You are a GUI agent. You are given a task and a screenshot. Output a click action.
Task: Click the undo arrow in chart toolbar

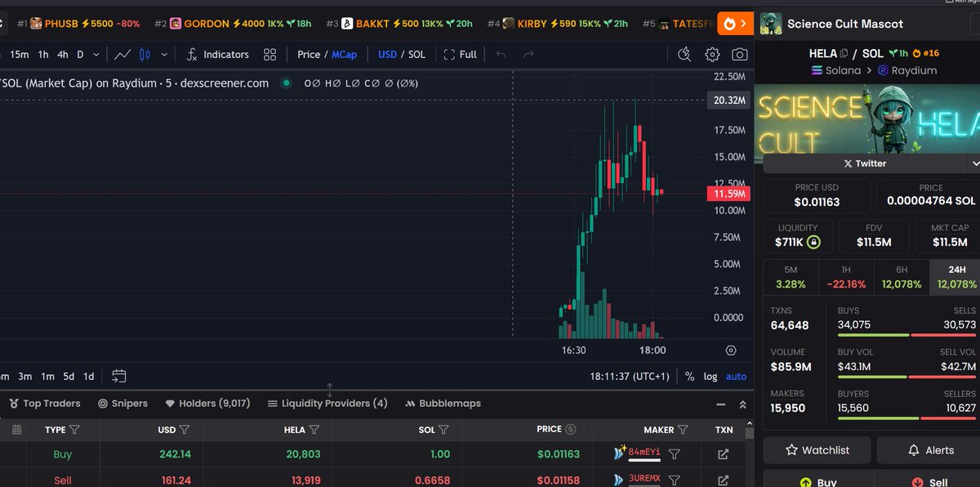point(501,55)
